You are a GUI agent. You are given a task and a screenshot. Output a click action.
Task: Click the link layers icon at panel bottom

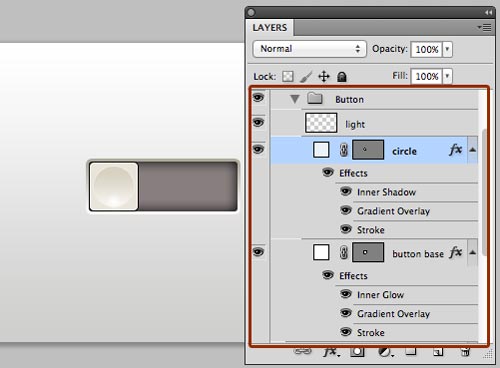tap(303, 351)
